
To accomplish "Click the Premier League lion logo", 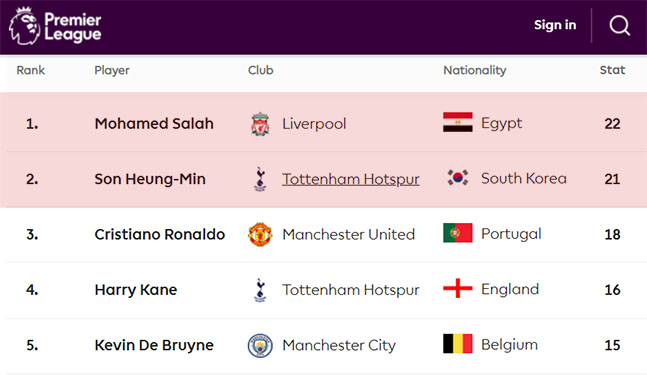I will pyautogui.click(x=25, y=26).
